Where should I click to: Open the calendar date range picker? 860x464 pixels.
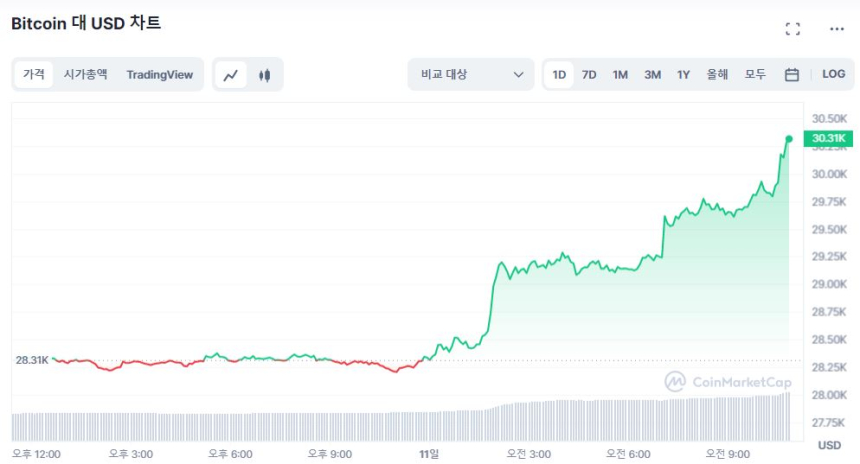pyautogui.click(x=791, y=75)
